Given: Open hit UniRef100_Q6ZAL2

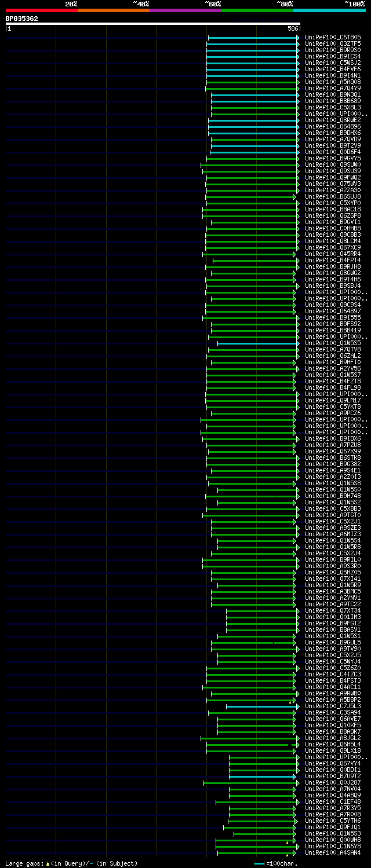Looking at the screenshot, I should pyautogui.click(x=333, y=356).
